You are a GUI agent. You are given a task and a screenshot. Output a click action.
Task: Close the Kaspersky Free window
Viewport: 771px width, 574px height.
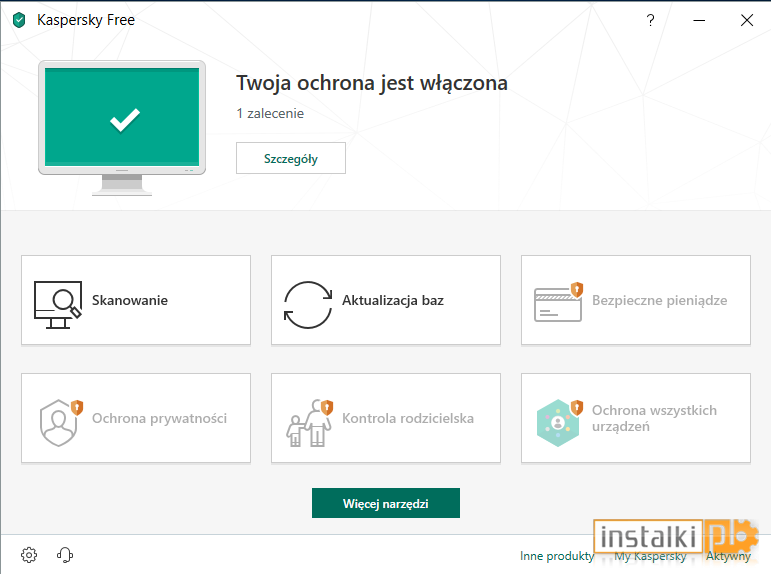coord(747,20)
